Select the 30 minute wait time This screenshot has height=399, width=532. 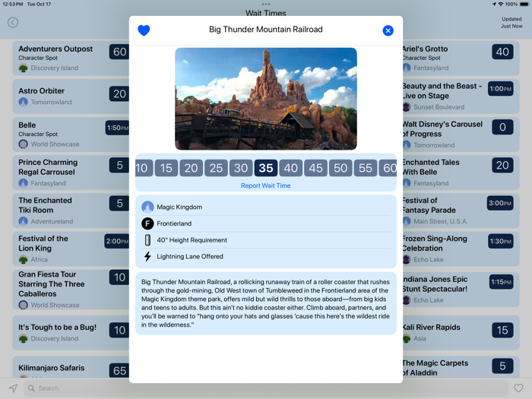click(241, 168)
